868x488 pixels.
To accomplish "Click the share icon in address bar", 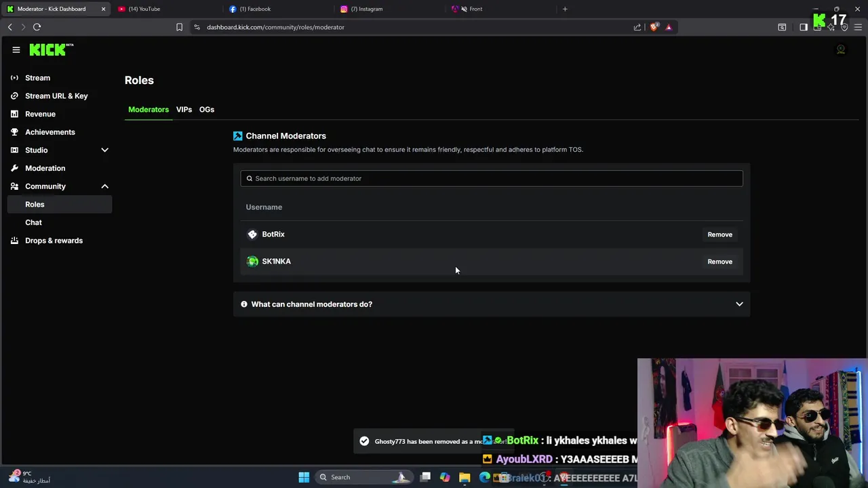I will (x=637, y=27).
